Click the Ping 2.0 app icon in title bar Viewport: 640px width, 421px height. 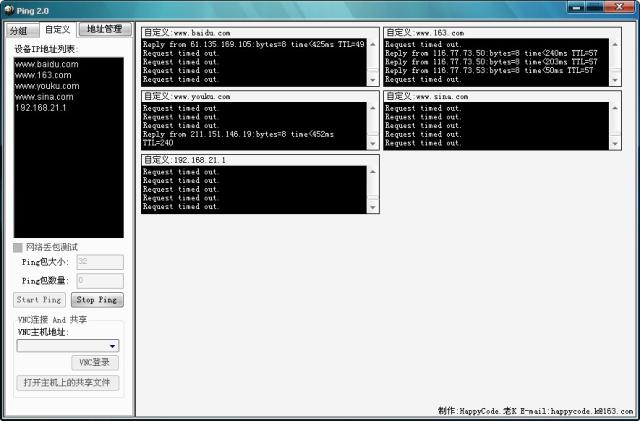pos(9,10)
